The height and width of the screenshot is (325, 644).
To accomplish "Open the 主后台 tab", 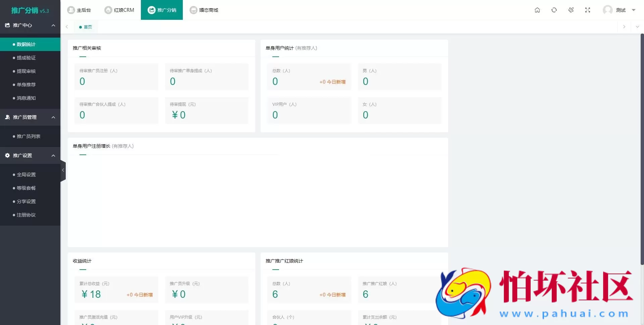I will (x=79, y=10).
